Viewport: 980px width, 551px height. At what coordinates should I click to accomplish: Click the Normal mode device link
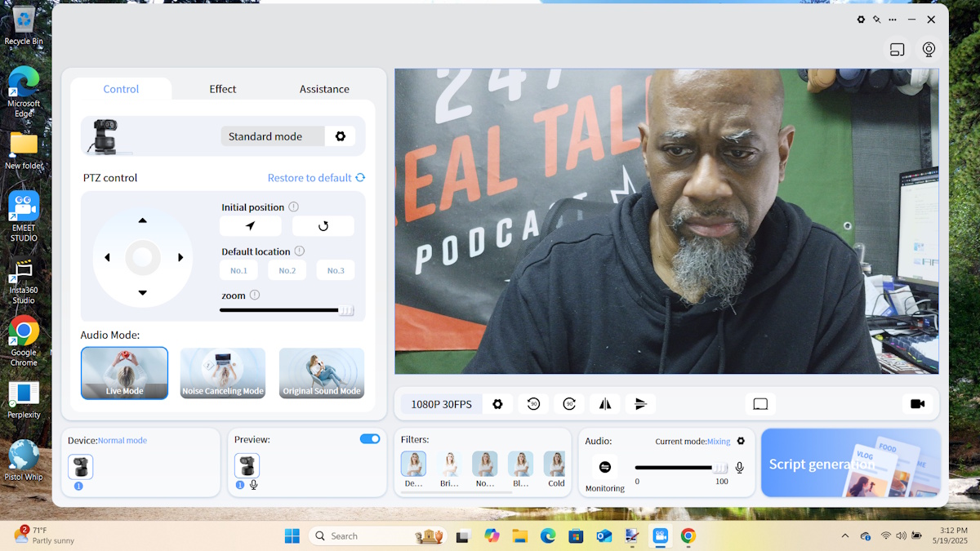click(x=122, y=440)
